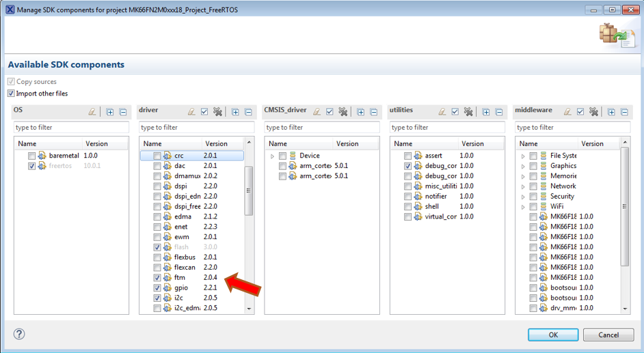
Task: Expand all in utilities panel
Action: pos(486,112)
